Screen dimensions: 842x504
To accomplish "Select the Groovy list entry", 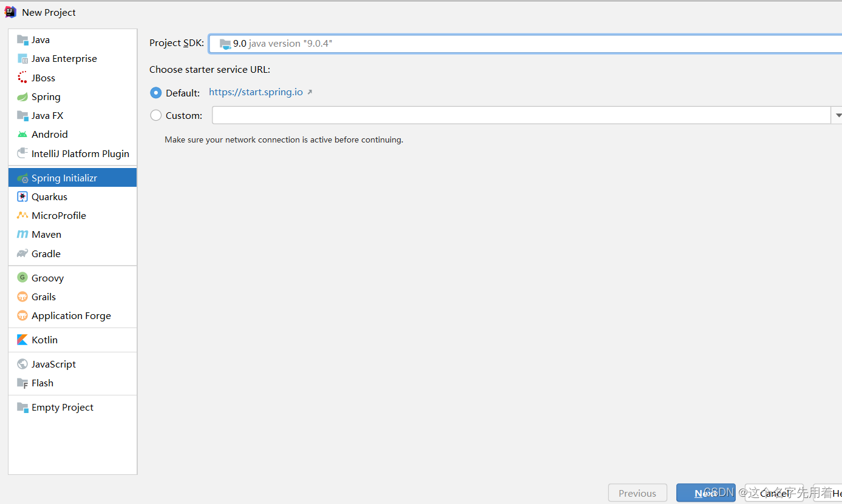I will point(72,278).
